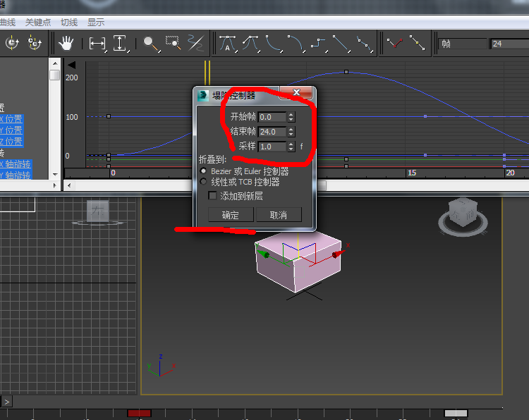The image size is (529, 420).
Task: Open the 关键点 menu
Action: click(x=38, y=23)
